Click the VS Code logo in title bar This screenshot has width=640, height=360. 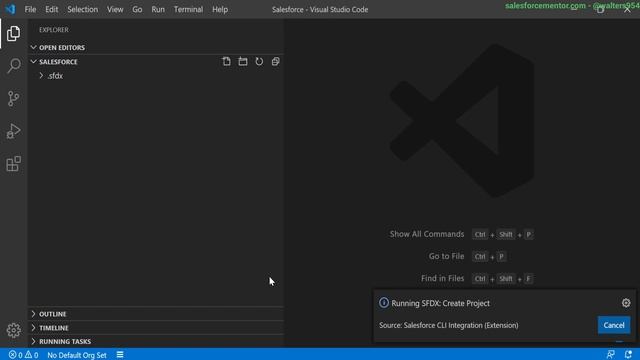tap(10, 9)
